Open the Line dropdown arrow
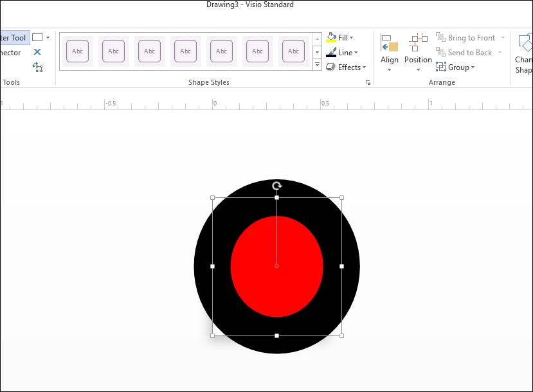 click(356, 53)
